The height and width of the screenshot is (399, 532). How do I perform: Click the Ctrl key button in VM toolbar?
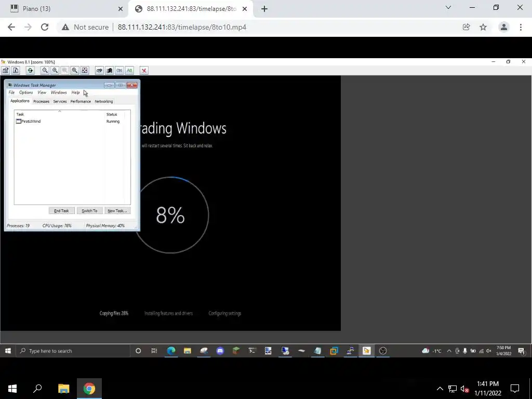point(119,70)
